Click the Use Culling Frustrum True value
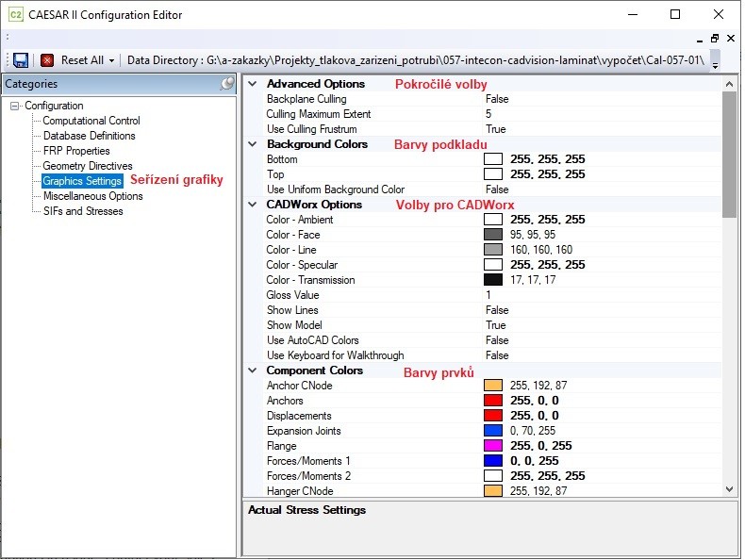 [x=495, y=129]
